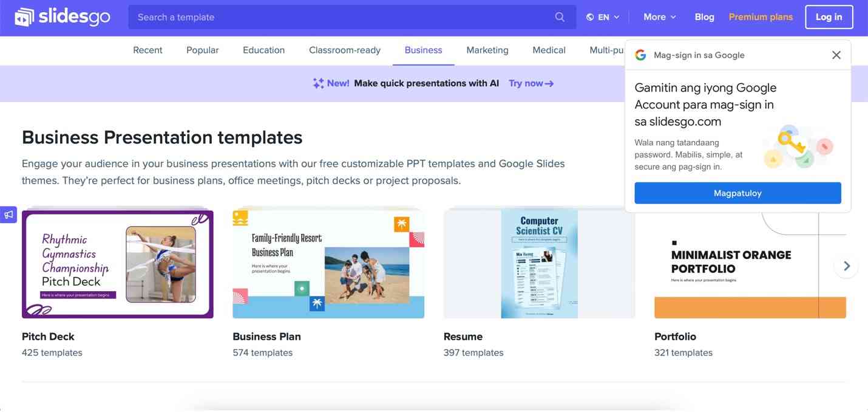The height and width of the screenshot is (412, 868).
Task: Open the Rhythmic Gymnastics Pitch Deck thumbnail
Action: 117,264
